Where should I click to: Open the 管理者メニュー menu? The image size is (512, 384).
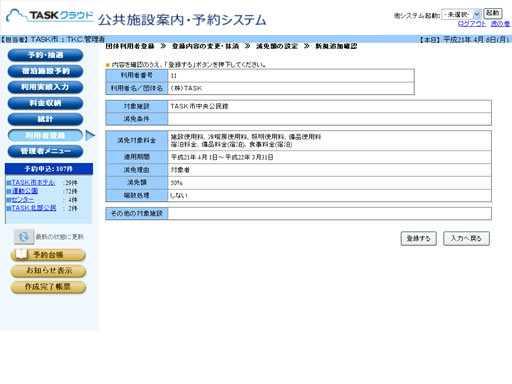click(x=45, y=151)
